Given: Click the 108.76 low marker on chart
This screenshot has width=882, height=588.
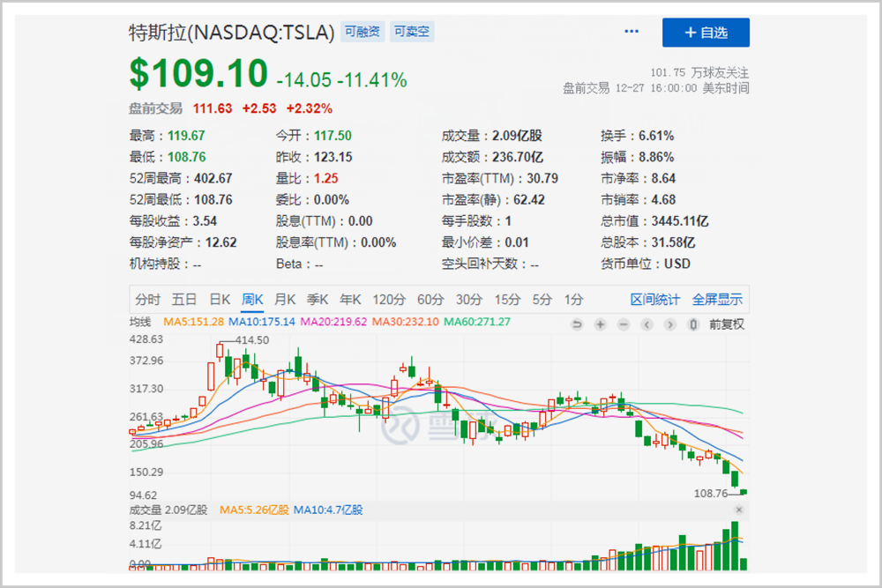Looking at the screenshot, I should 711,494.
